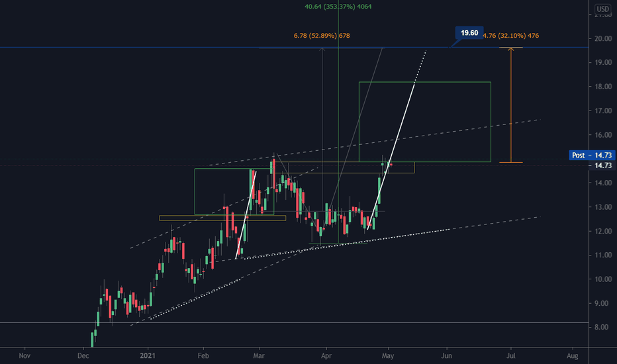Screen dimensions: 617x364
Task: Click the 18.00 price axis label
Action: (603, 87)
